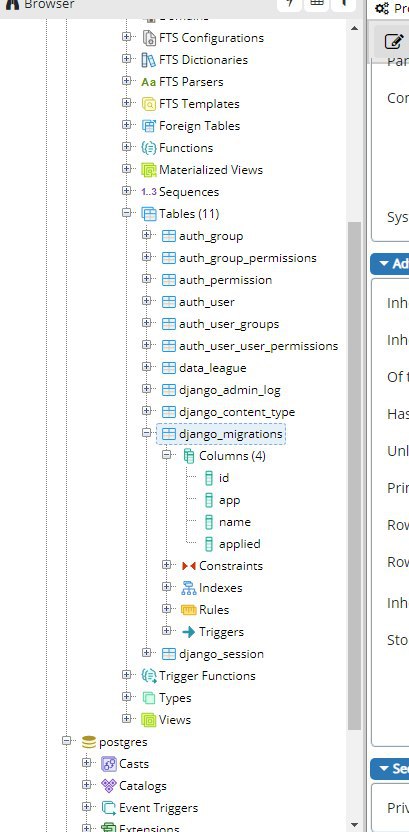Viewport: 409px width, 832px height.
Task: Click the Rules icon
Action: [189, 610]
